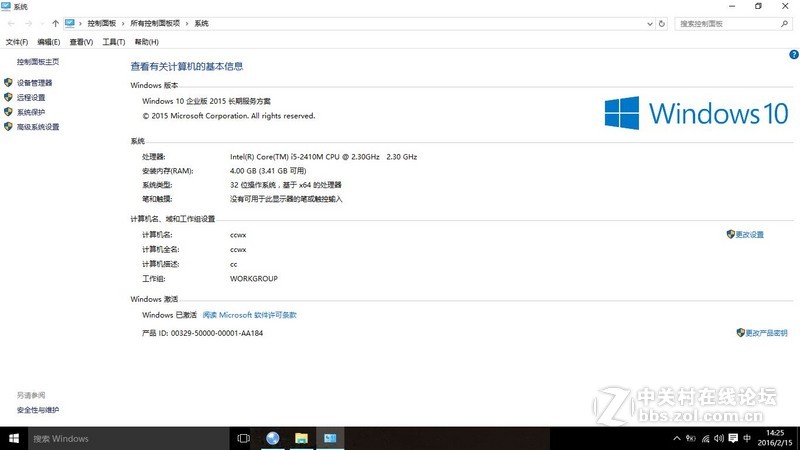Go back with the navigation arrow
This screenshot has width=800, height=450.
click(12, 23)
